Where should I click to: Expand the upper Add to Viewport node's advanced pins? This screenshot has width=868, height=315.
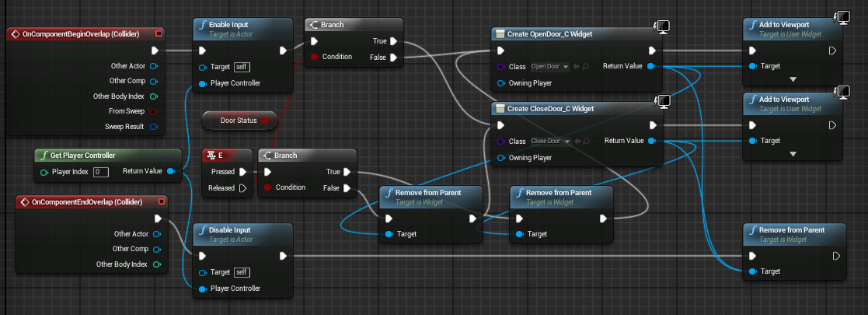pyautogui.click(x=793, y=79)
